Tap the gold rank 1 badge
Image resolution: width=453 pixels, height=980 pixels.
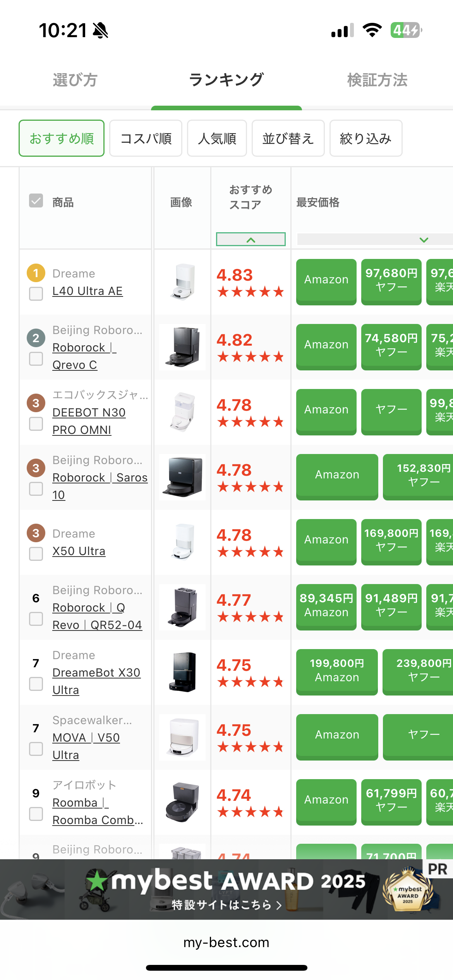click(x=36, y=273)
